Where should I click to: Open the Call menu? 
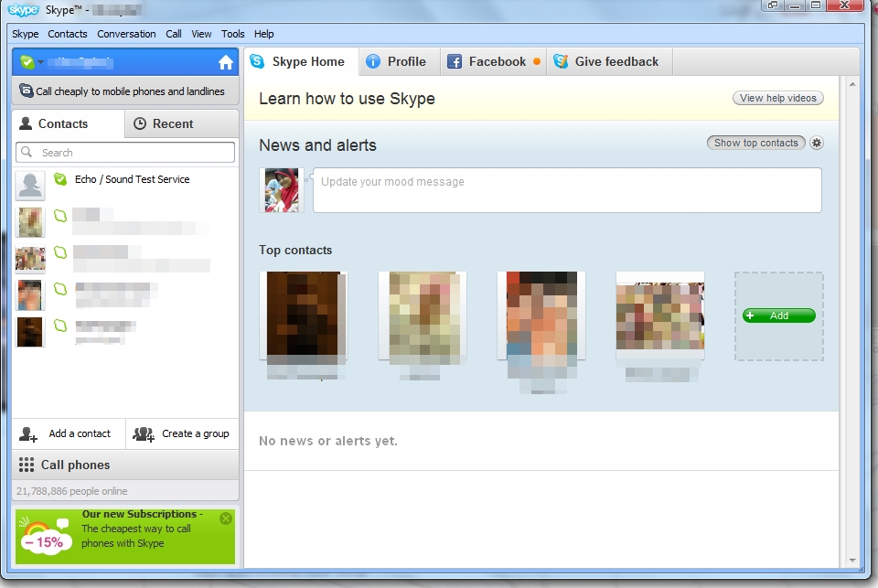click(174, 34)
